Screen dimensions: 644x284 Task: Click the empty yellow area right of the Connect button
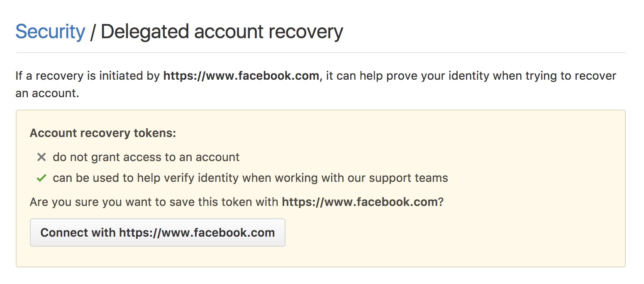452,233
